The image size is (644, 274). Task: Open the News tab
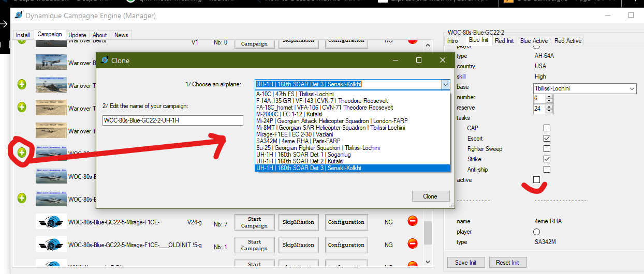pyautogui.click(x=121, y=35)
